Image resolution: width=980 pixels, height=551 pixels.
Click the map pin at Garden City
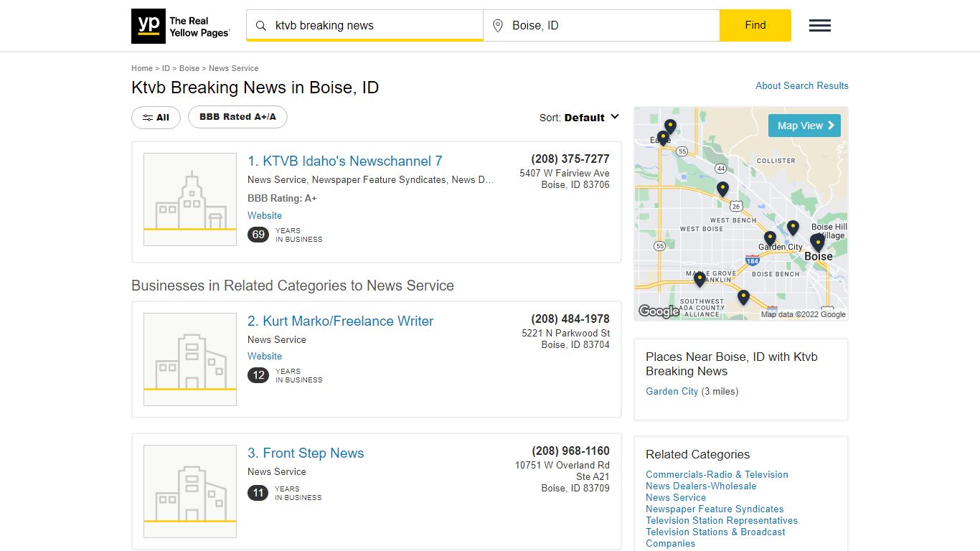770,238
